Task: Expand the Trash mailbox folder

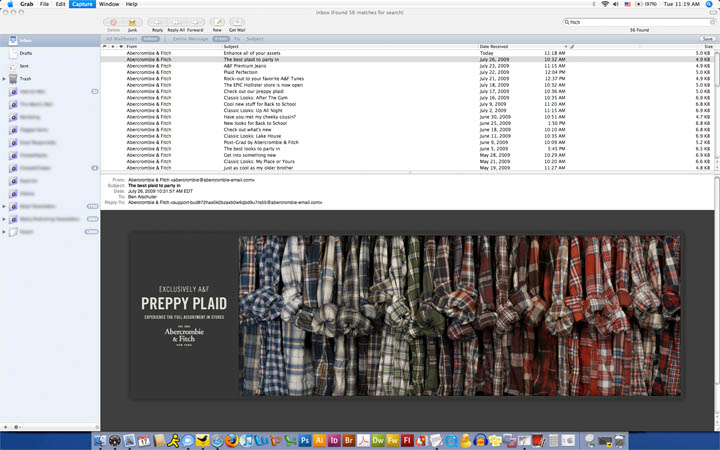Action: [5, 78]
